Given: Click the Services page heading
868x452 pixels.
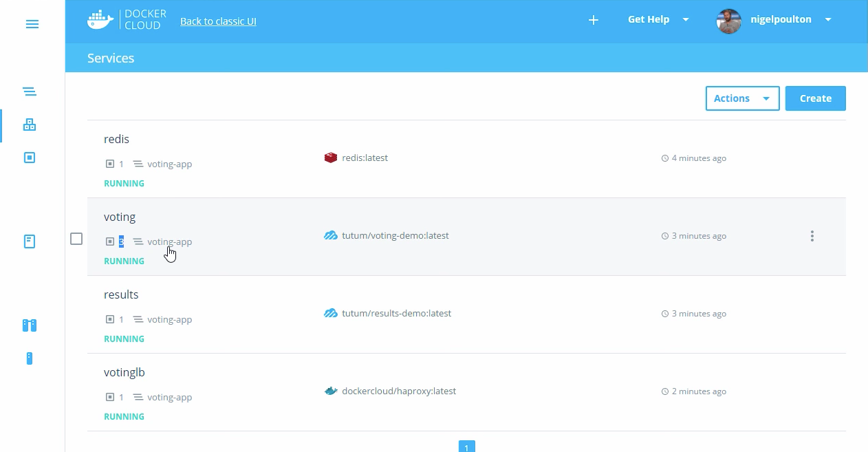Looking at the screenshot, I should pos(111,58).
